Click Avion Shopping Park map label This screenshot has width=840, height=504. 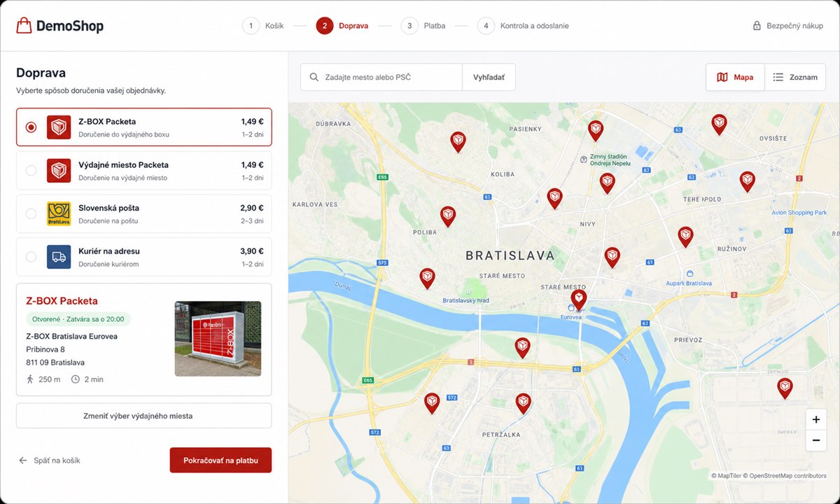click(799, 212)
